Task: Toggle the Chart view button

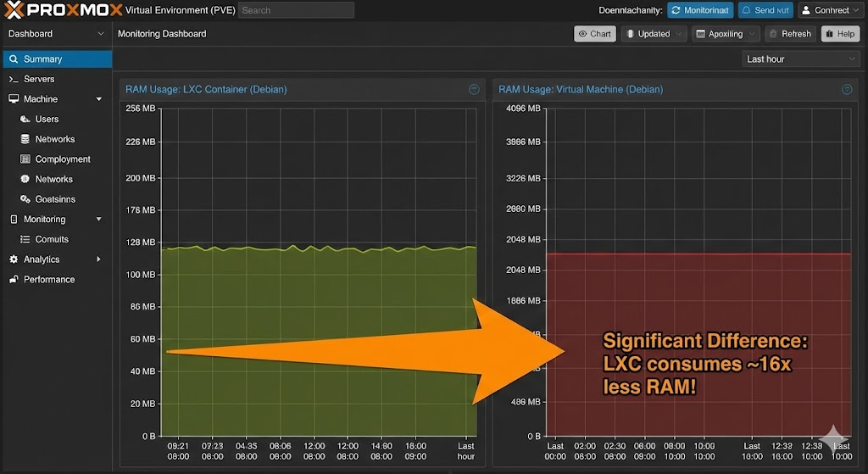Action: 594,34
